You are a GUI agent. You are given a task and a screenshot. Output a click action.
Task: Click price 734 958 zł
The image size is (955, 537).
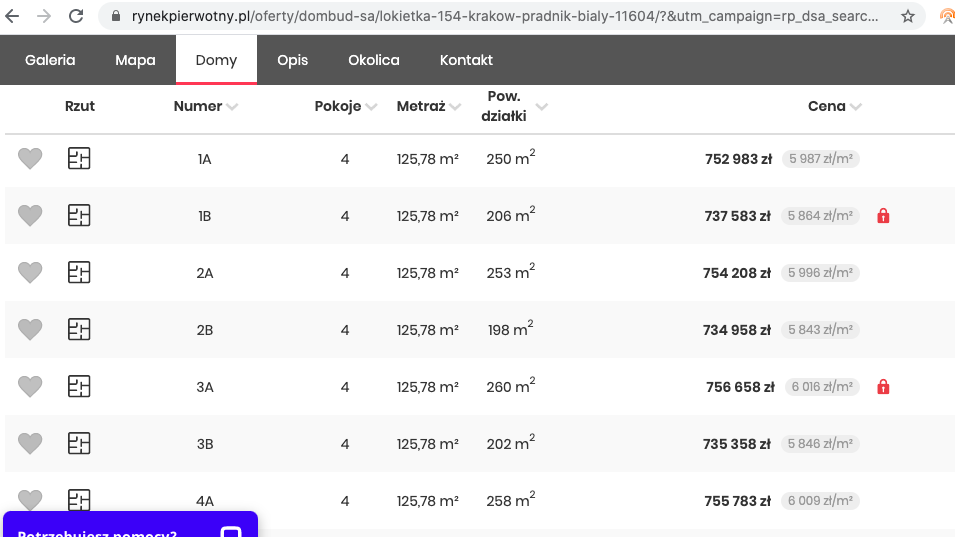tap(737, 330)
